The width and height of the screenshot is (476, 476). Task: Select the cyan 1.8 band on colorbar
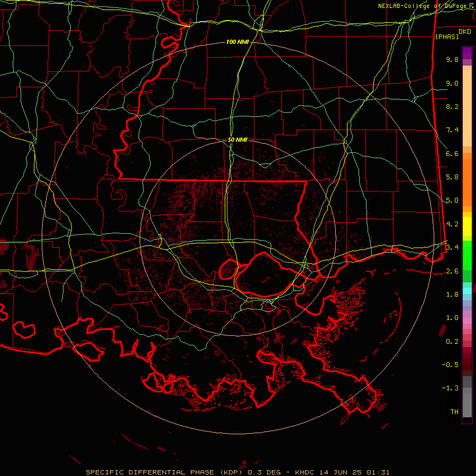click(467, 291)
